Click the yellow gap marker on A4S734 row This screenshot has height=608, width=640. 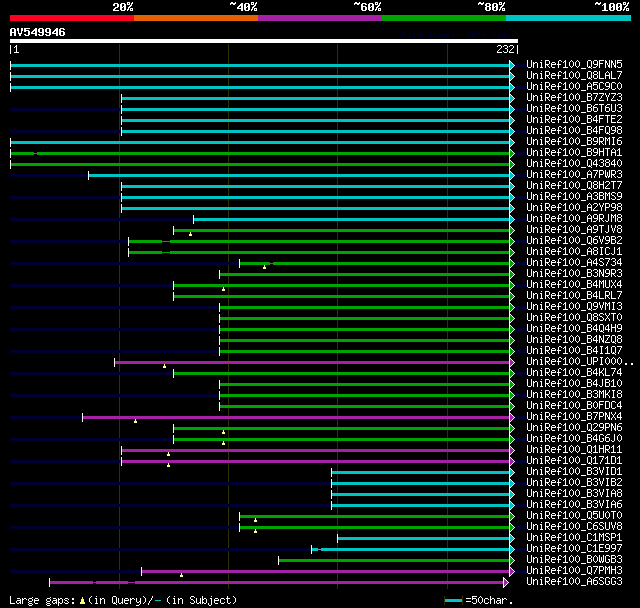click(x=264, y=267)
